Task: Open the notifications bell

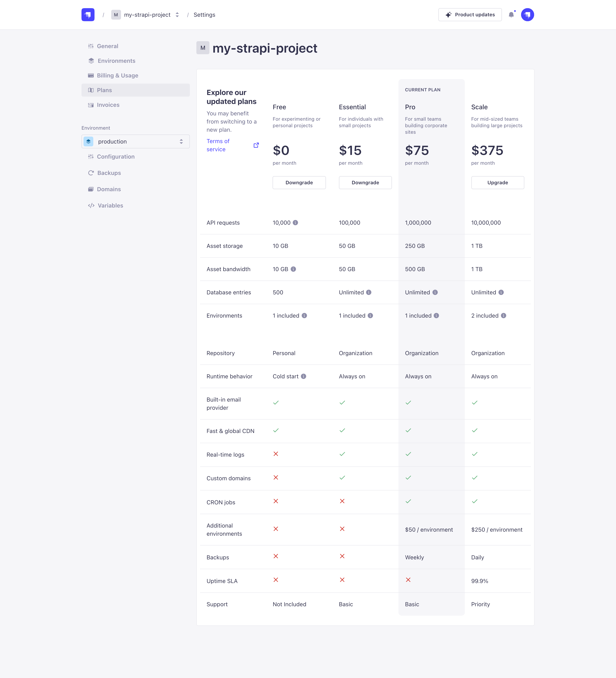Action: coord(511,15)
